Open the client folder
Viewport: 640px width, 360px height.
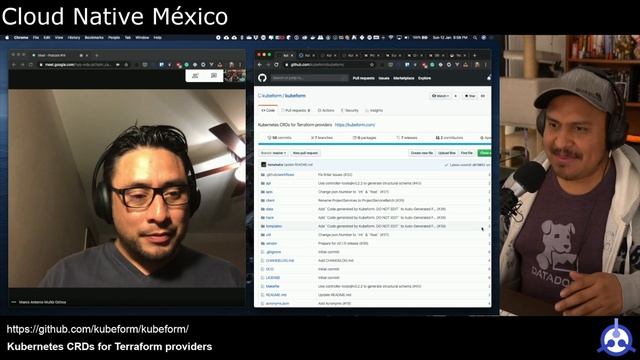[x=270, y=200]
